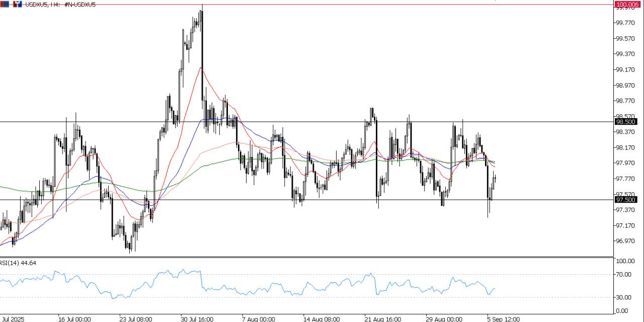Image resolution: width=644 pixels, height=322 pixels.
Task: Click the 98.500 level price tag
Action: [626, 122]
